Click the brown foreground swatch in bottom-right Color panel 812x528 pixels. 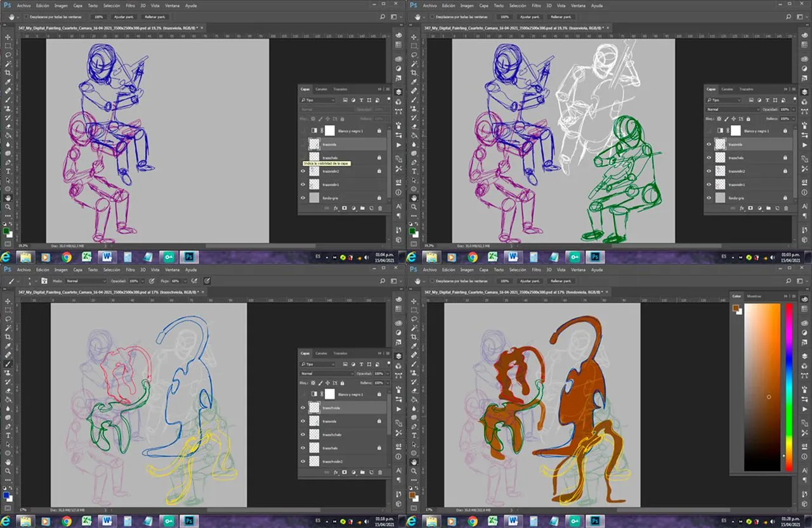coord(736,308)
